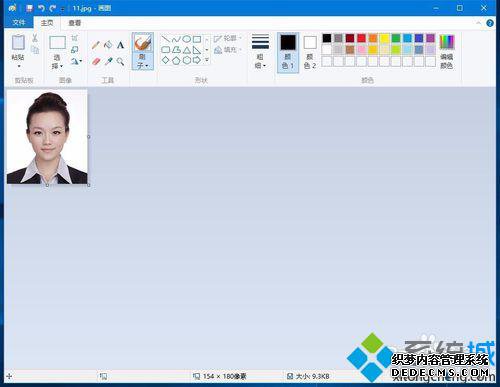Collapse the ribbon with the chevron
The width and height of the screenshot is (500, 387).
pos(478,23)
